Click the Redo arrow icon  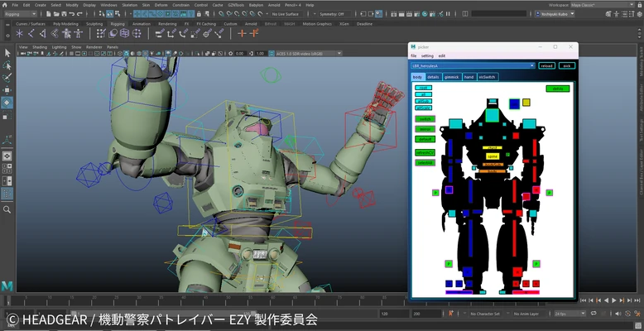[x=79, y=14]
